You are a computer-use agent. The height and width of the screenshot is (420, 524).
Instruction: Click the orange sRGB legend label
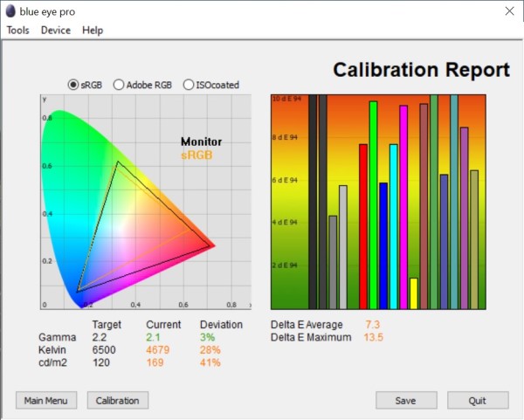(196, 155)
